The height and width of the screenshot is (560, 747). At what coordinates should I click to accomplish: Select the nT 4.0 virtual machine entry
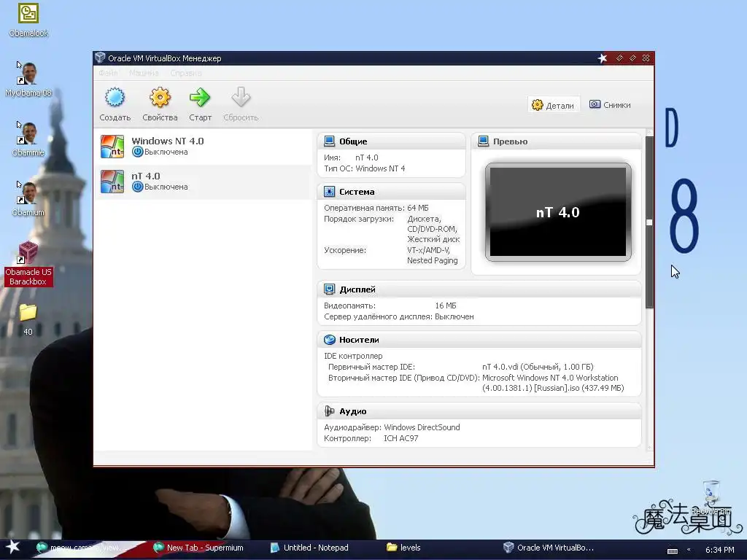(203, 182)
